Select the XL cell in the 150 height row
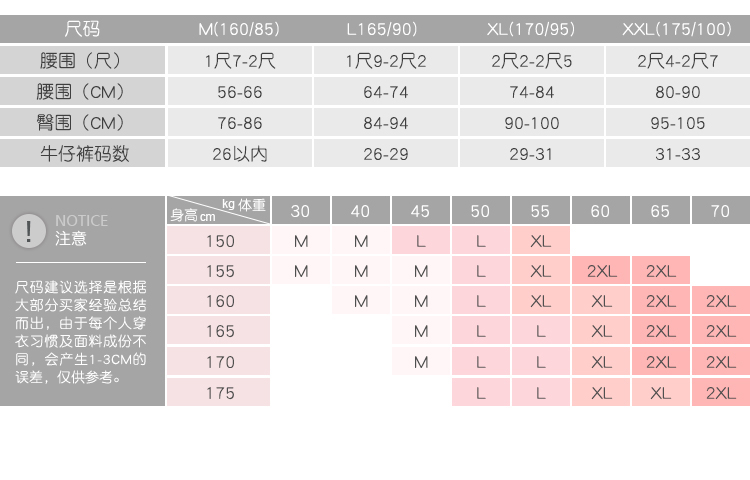Viewport: 750px width, 480px height. pos(540,241)
